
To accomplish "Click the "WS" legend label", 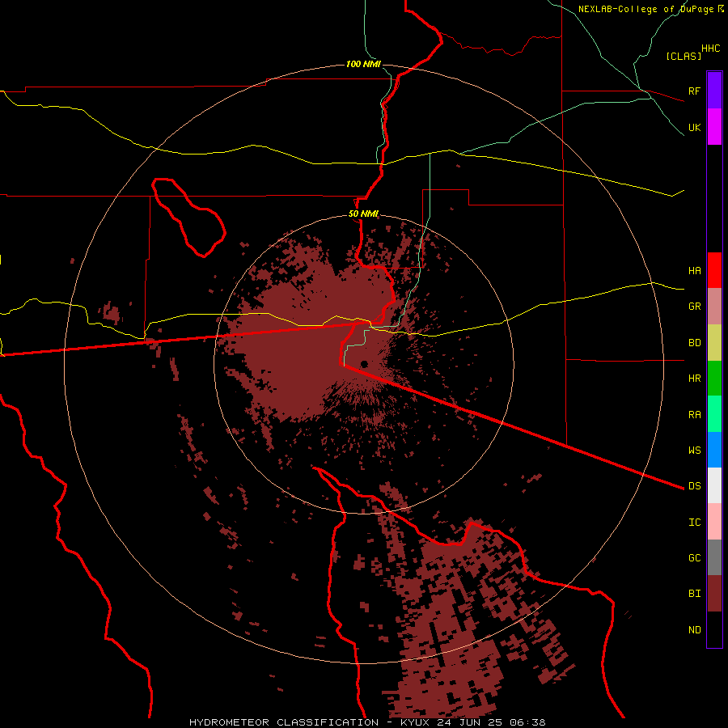I will coord(694,450).
